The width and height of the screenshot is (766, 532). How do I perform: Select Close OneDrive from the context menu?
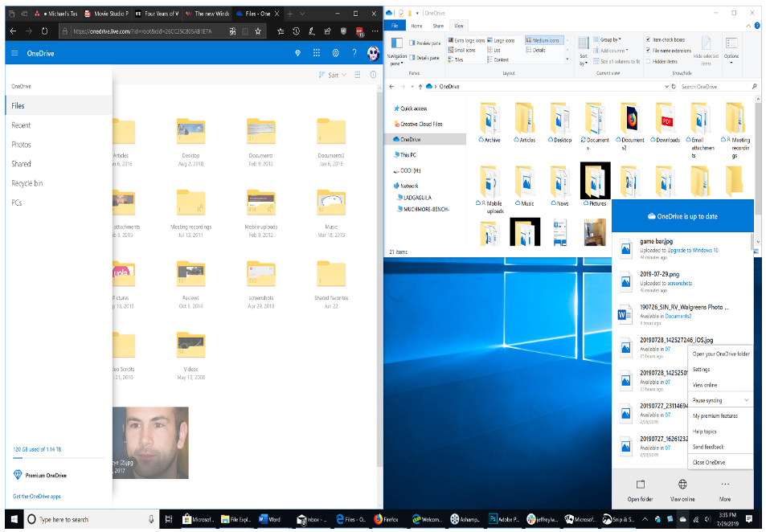[710, 462]
